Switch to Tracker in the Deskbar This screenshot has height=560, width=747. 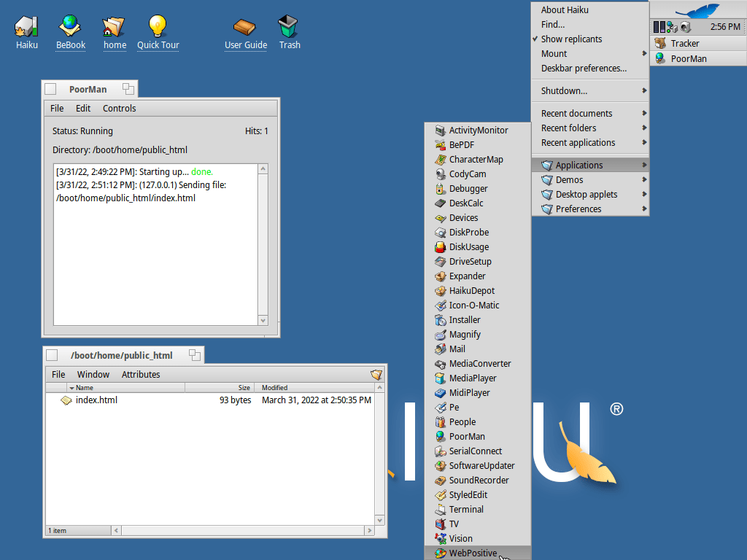pyautogui.click(x=698, y=43)
